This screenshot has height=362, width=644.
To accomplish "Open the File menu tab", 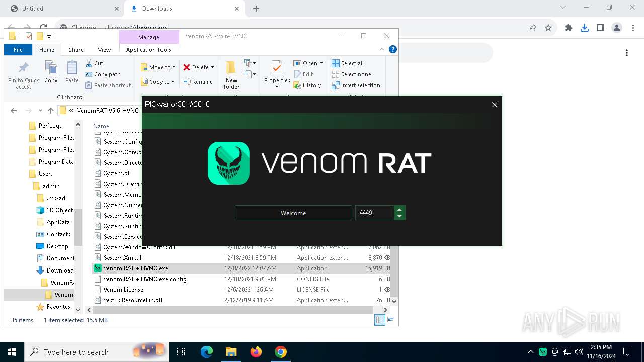I will coord(18,50).
